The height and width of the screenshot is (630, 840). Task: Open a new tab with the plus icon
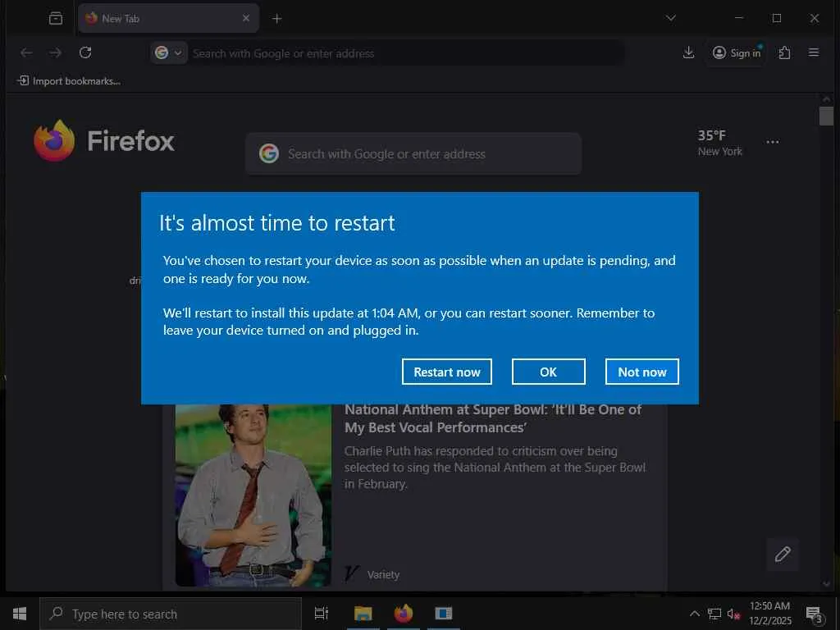coord(276,19)
